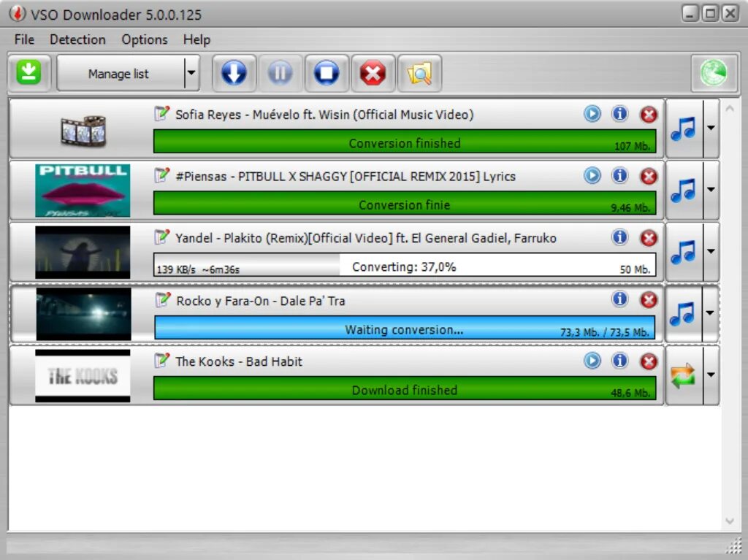
Task: Show info for #Piensas Pitbull item
Action: (x=619, y=175)
